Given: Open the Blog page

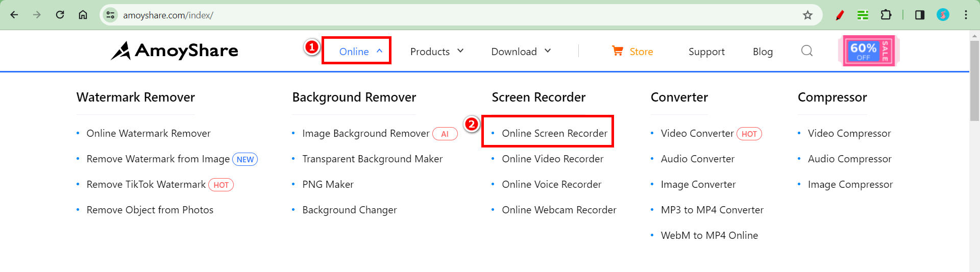Looking at the screenshot, I should click(763, 52).
